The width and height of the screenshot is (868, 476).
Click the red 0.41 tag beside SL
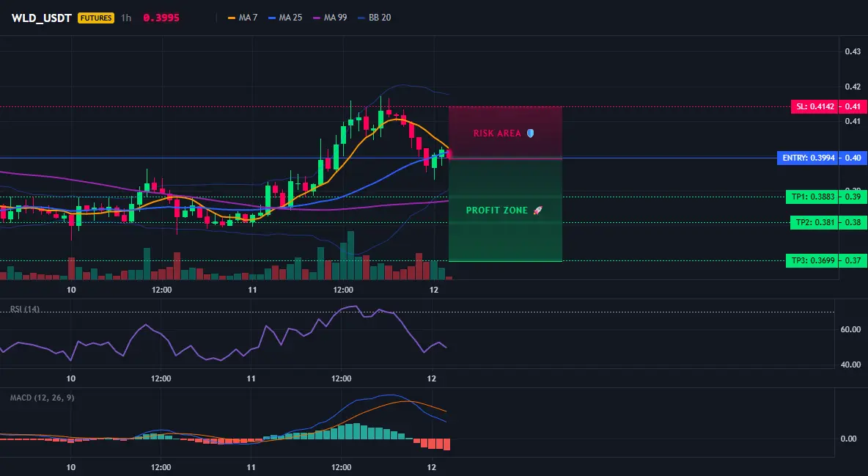click(853, 106)
